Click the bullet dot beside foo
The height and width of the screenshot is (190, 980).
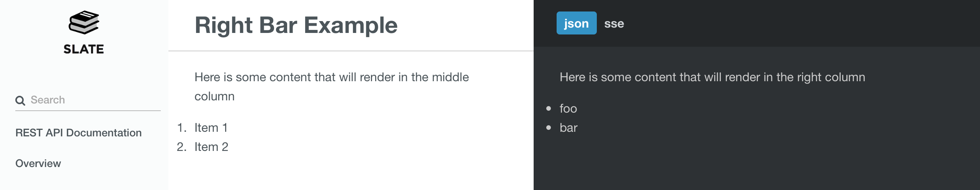(549, 108)
